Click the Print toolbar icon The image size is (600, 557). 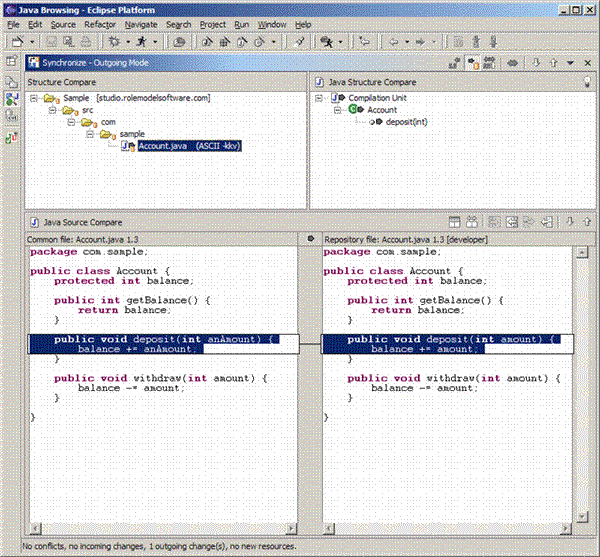(86, 41)
